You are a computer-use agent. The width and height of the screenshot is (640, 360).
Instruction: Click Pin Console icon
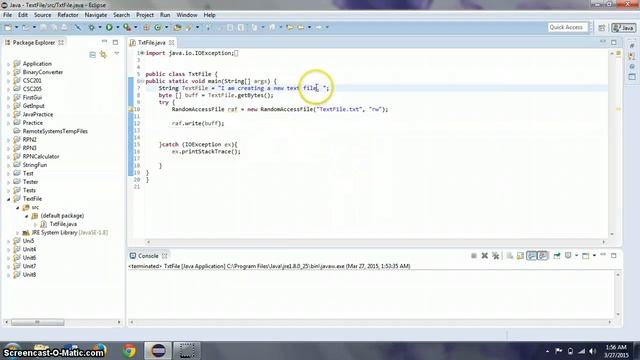pyautogui.click(x=557, y=256)
